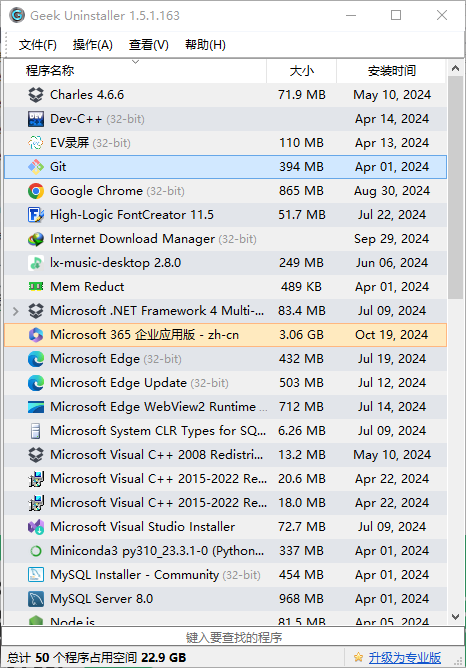Click the Visual Studio Installer icon

(x=36, y=527)
